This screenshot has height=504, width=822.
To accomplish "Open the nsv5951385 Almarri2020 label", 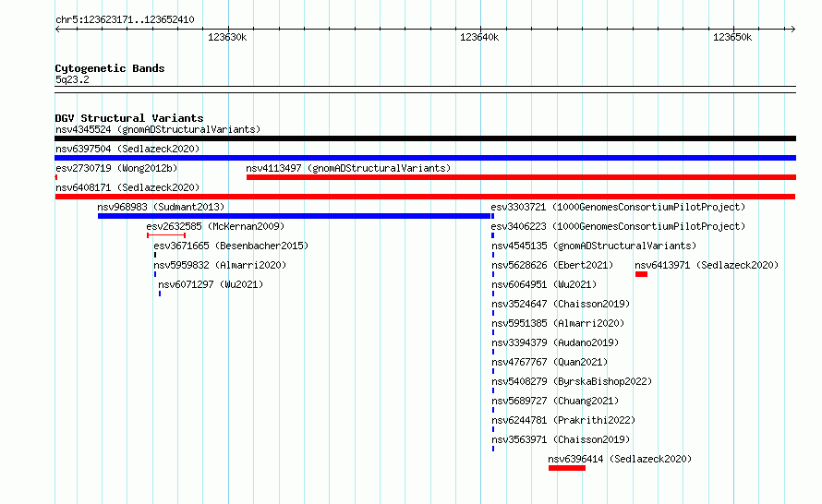I will coord(558,323).
